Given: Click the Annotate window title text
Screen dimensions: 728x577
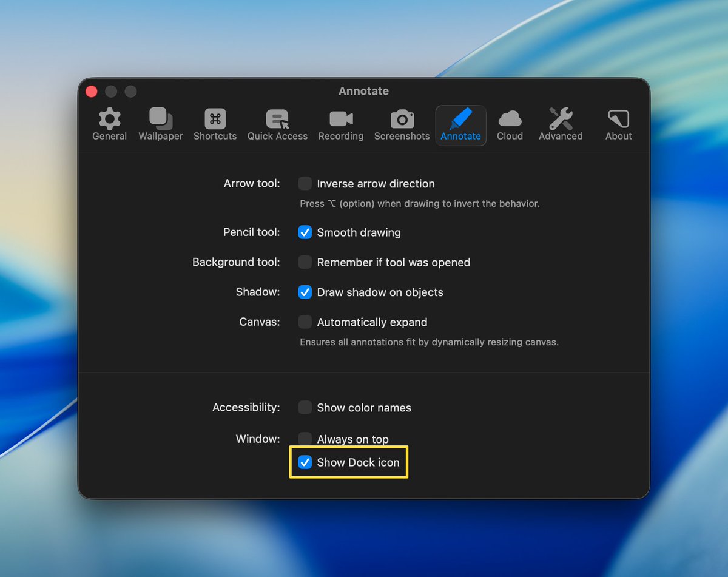Looking at the screenshot, I should click(x=363, y=91).
